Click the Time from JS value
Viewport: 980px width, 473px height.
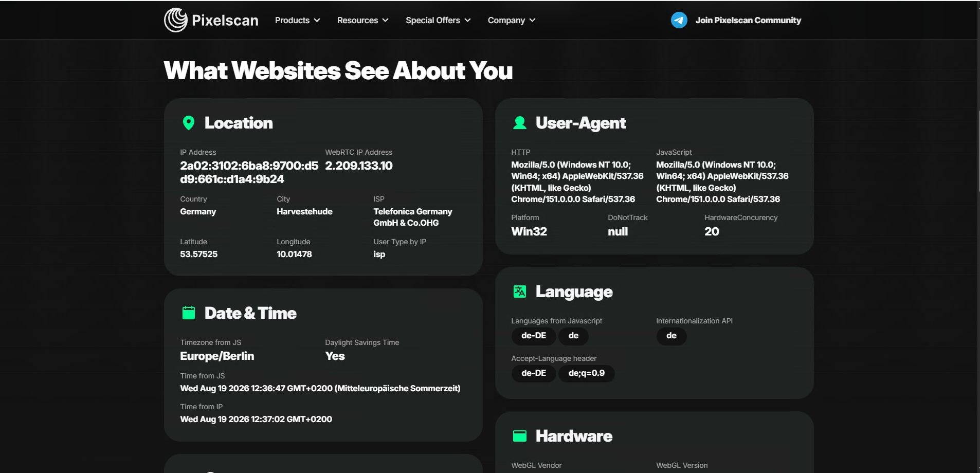pos(320,388)
